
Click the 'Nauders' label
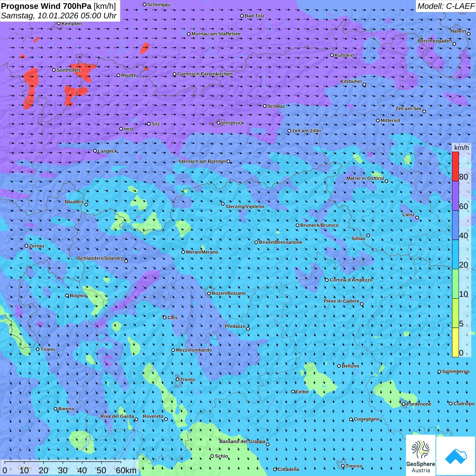pos(74,202)
